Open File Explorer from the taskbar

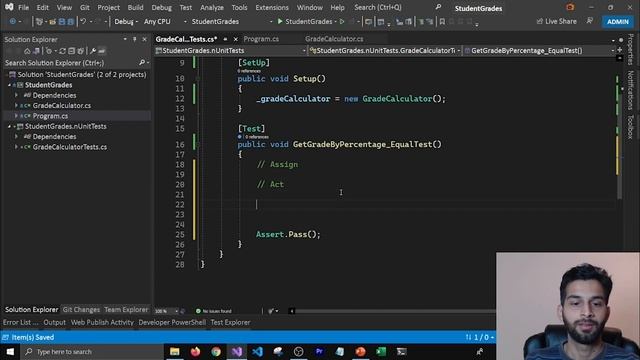[175, 351]
